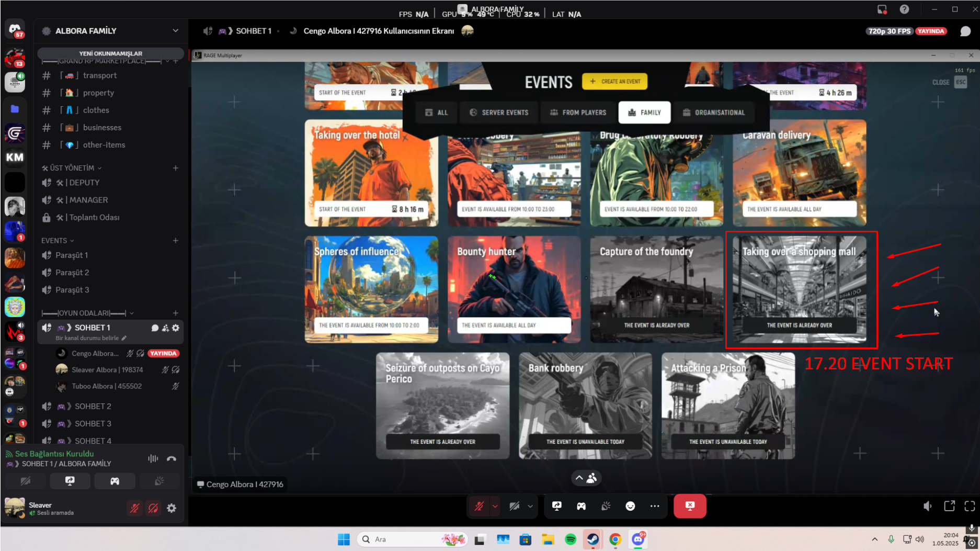Open emoji reactions in call controls

[x=630, y=506]
